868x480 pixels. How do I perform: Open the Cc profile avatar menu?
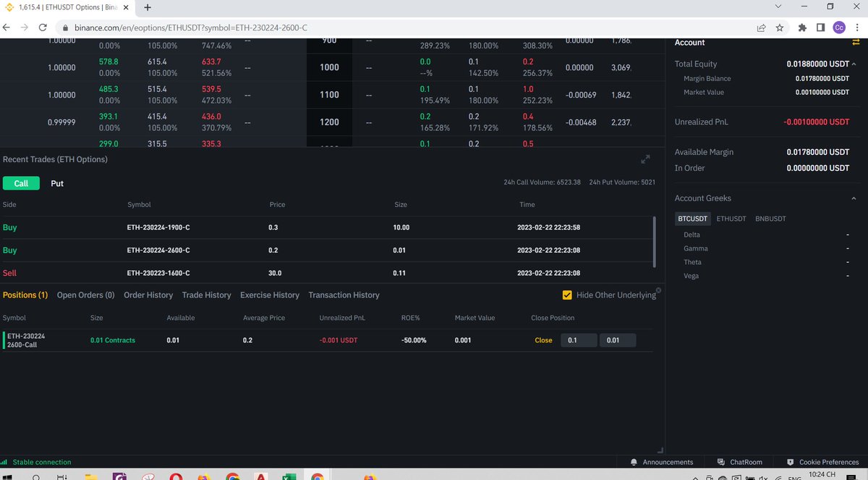tap(839, 28)
